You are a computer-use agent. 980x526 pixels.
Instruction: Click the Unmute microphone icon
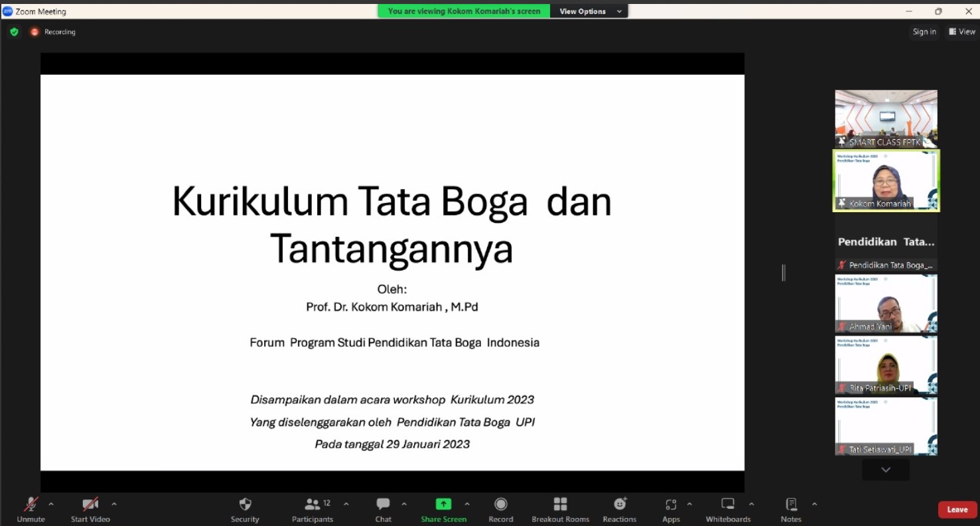pyautogui.click(x=31, y=504)
